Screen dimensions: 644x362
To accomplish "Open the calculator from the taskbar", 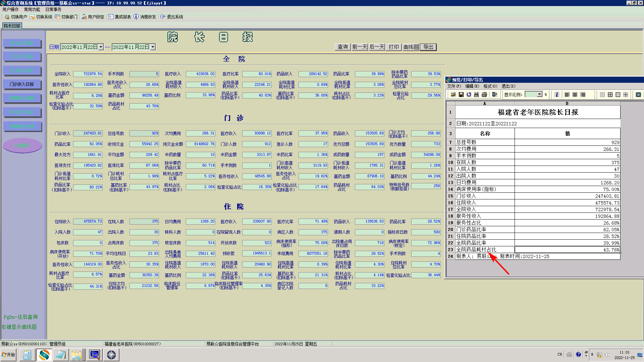I will tap(27, 355).
